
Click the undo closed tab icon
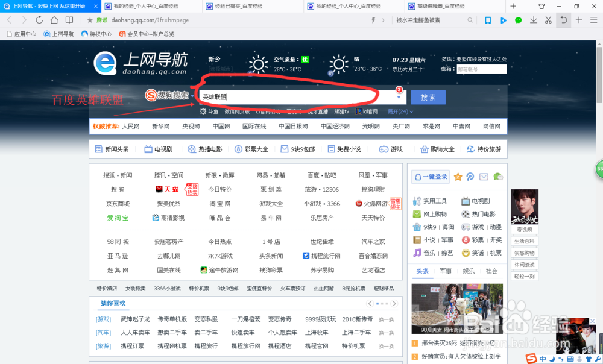pyautogui.click(x=564, y=20)
